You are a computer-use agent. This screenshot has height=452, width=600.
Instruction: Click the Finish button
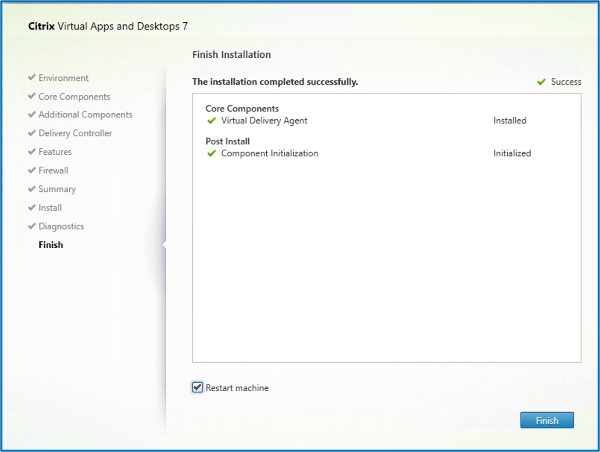(547, 420)
